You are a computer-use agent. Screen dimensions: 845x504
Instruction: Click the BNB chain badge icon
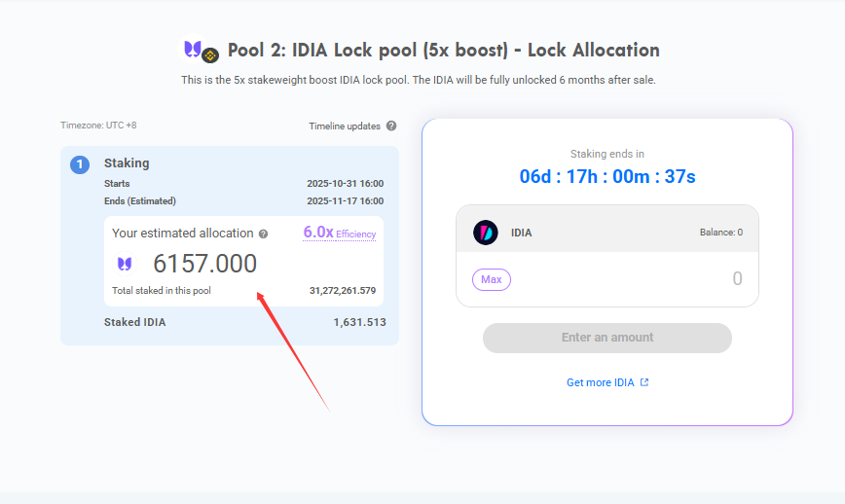(x=210, y=55)
